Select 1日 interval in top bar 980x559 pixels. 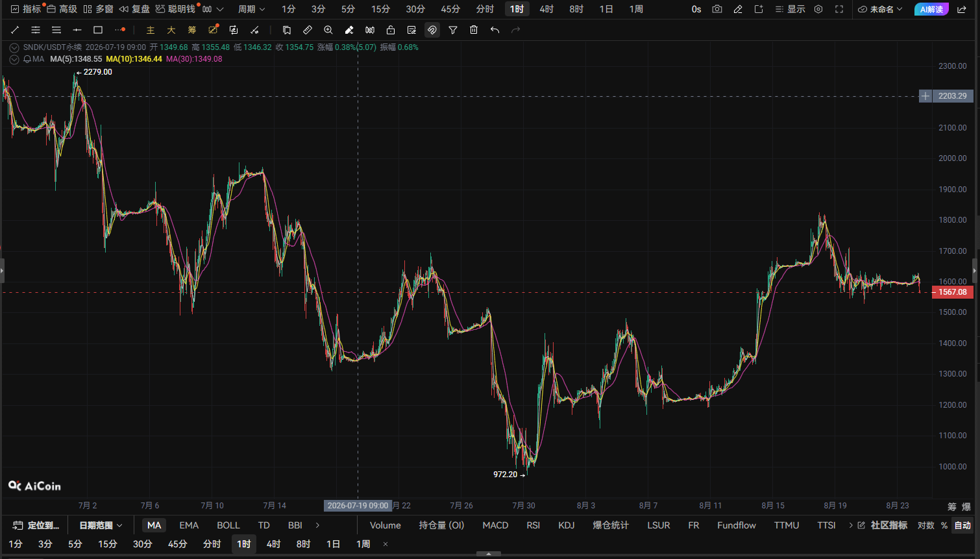coord(606,9)
